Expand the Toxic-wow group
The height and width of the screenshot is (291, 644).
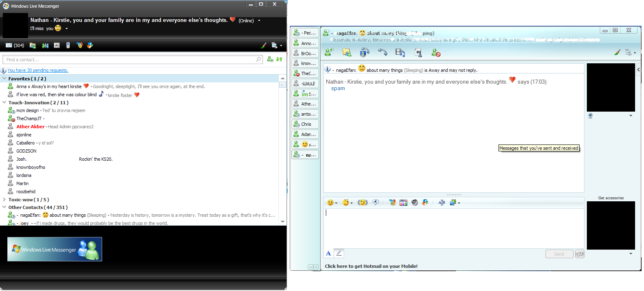4,200
